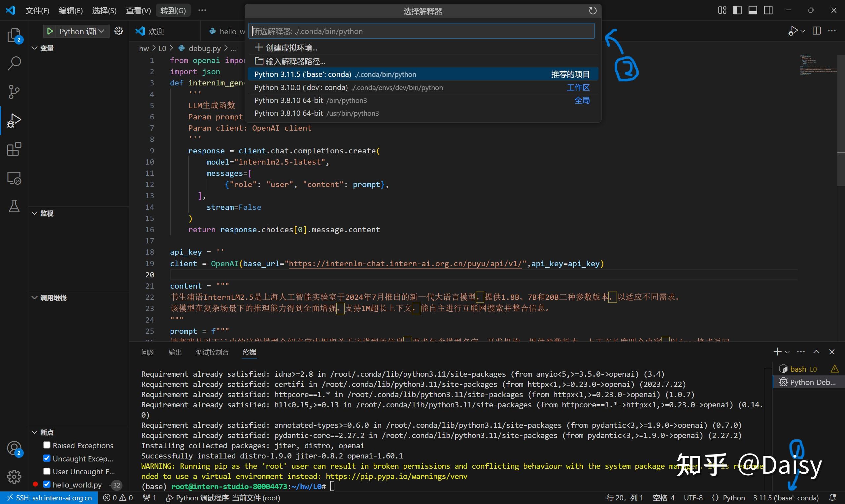This screenshot has width=845, height=504.
Task: Open launch.json gear icon in debug header
Action: [118, 31]
